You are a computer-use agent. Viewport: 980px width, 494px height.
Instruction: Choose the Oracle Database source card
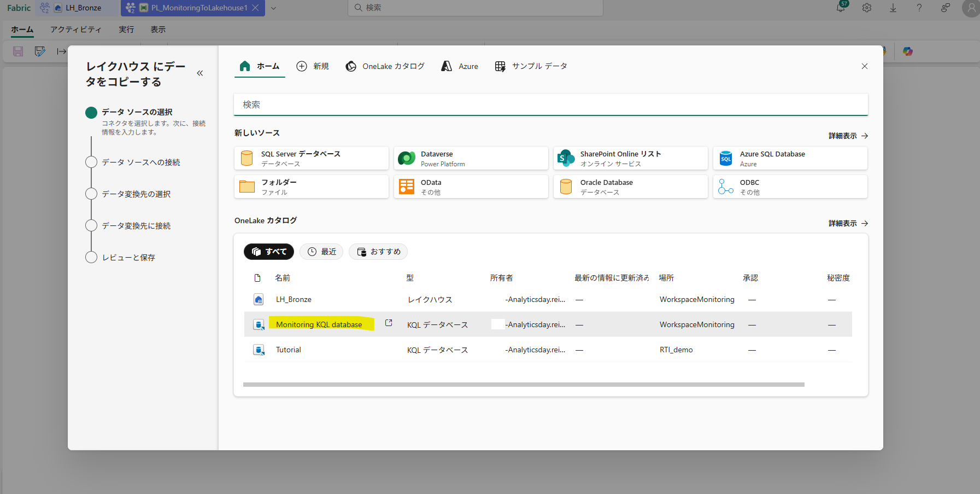pyautogui.click(x=631, y=187)
